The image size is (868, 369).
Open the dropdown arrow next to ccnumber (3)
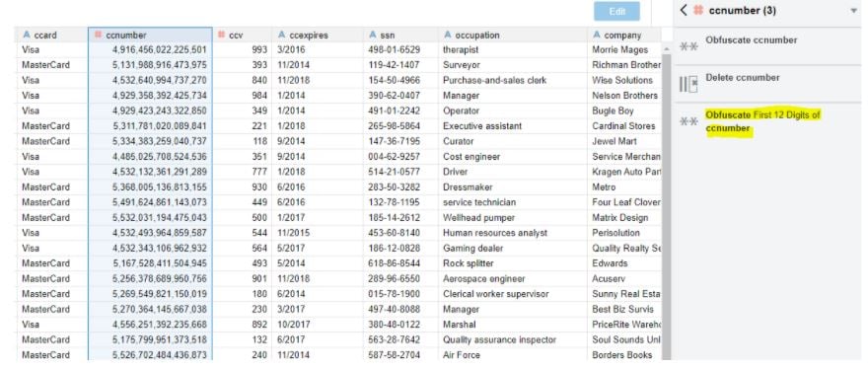[x=853, y=11]
